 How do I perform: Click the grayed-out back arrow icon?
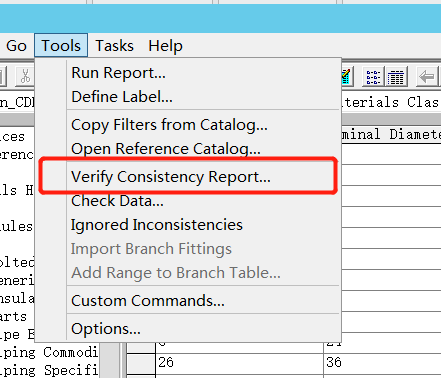click(427, 77)
